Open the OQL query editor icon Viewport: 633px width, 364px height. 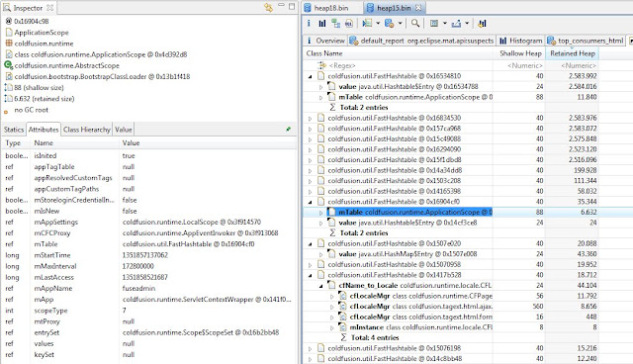coord(349,24)
